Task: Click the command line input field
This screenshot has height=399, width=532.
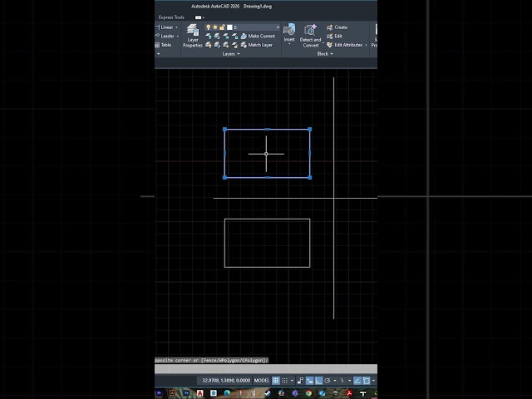Action: pyautogui.click(x=266, y=369)
